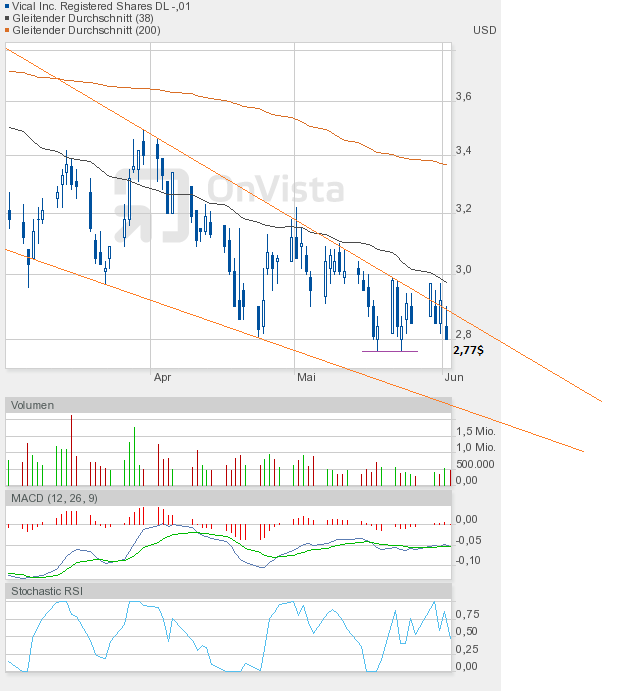The width and height of the screenshot is (641, 691).
Task: Click the 3,6 price axis value
Action: (x=463, y=97)
